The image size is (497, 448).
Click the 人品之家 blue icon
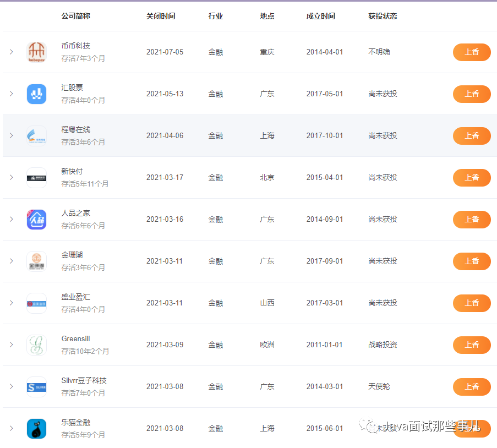(36, 219)
